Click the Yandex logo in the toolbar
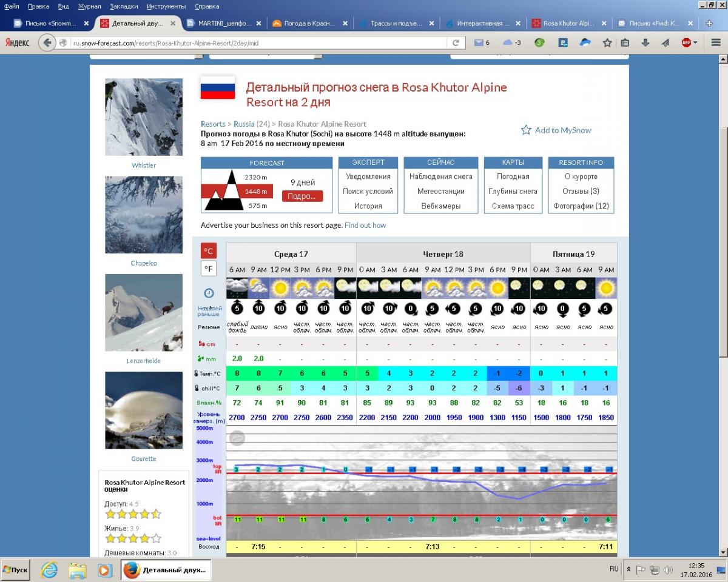Screen dimensions: 728x582 [x=18, y=43]
